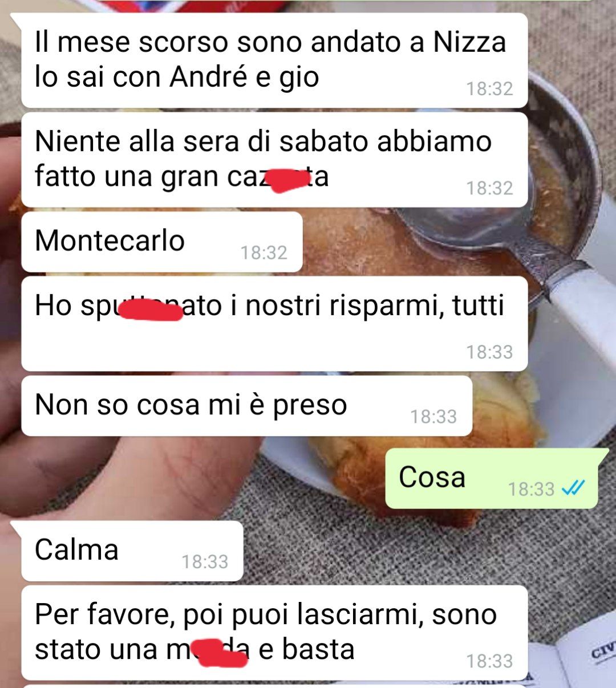Tap the 18:32 timestamp on the 'gran caz…ta' message
Viewport: 616px width, 688px height.
click(489, 188)
